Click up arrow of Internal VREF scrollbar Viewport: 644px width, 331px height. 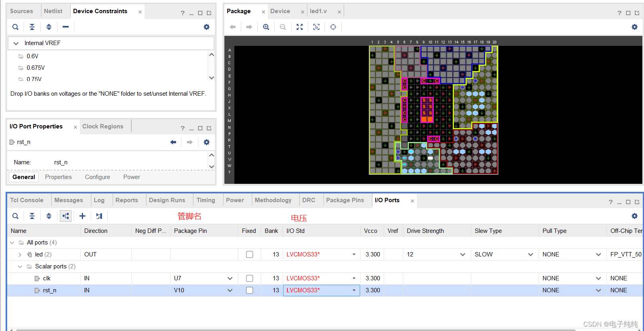coord(212,55)
